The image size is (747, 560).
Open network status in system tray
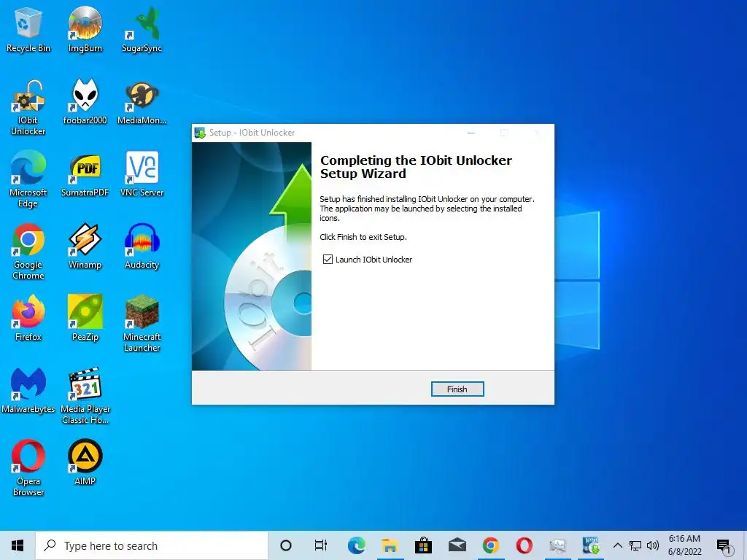(x=635, y=545)
